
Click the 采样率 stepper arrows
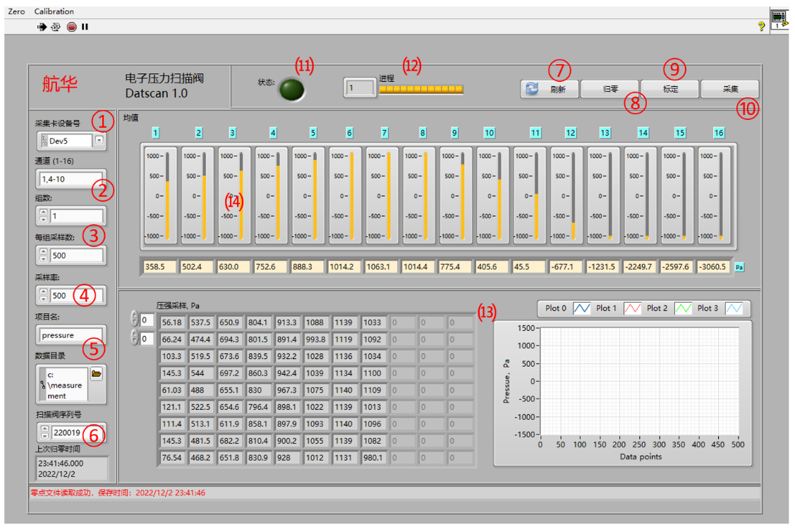(44, 296)
